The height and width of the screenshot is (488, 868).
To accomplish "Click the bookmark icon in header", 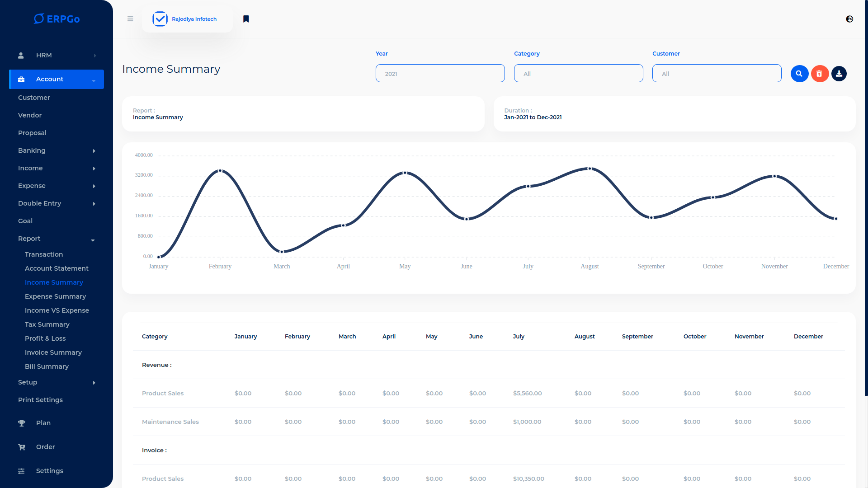I will pos(246,19).
